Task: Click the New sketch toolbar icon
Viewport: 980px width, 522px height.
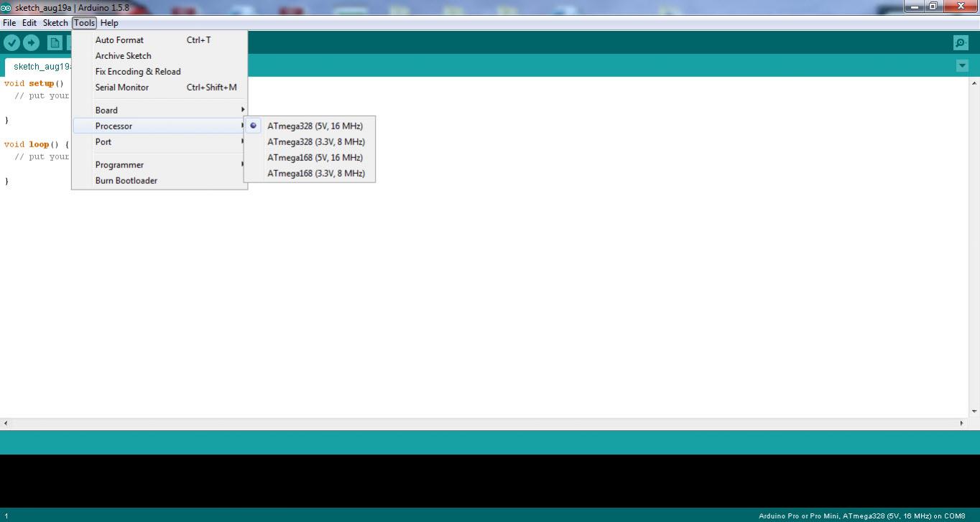Action: pyautogui.click(x=55, y=43)
